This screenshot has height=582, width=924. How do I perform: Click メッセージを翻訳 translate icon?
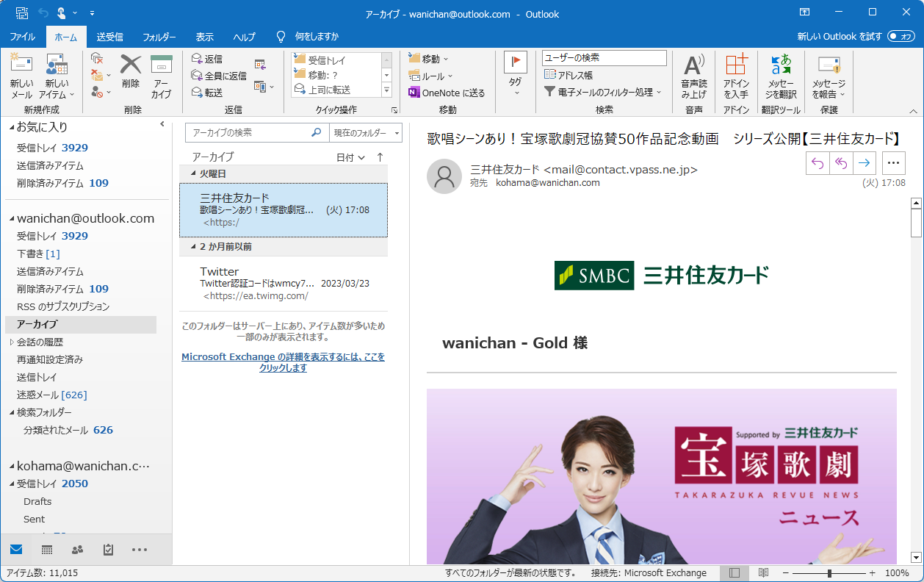coord(782,76)
